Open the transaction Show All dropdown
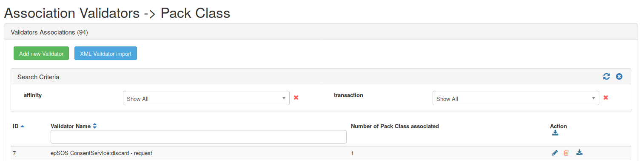Viewport: 644px width, 161px height. point(516,98)
